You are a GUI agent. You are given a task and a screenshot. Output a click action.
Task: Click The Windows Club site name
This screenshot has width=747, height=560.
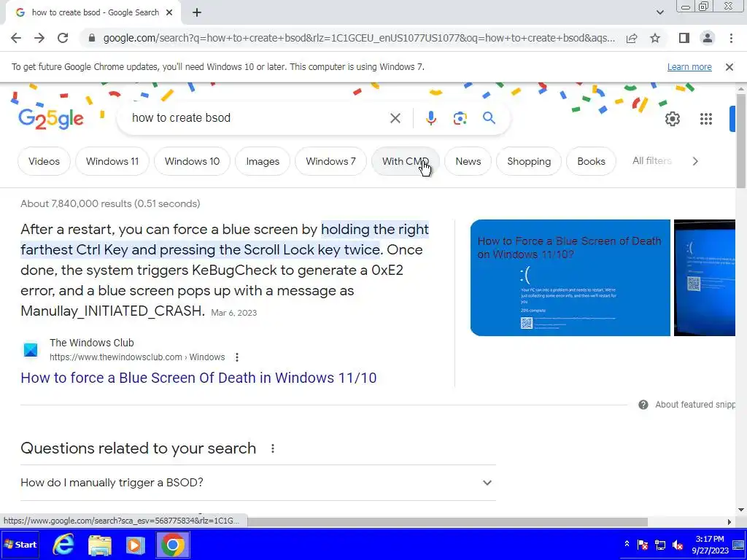tap(91, 343)
